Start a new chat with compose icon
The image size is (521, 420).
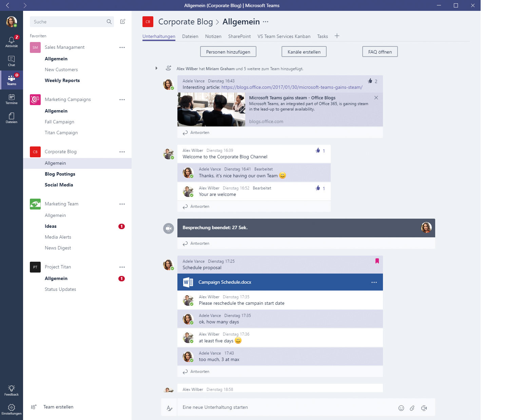tap(123, 22)
